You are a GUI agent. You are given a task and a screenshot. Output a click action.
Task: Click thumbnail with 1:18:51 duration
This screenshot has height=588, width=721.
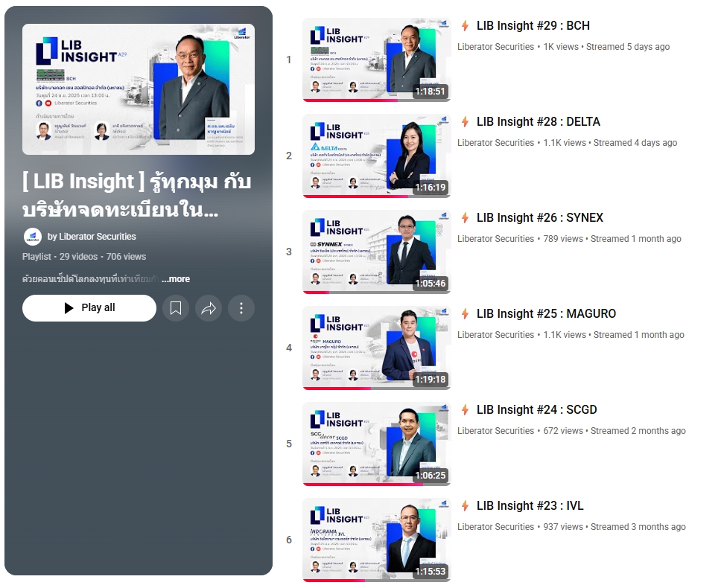[x=377, y=60]
